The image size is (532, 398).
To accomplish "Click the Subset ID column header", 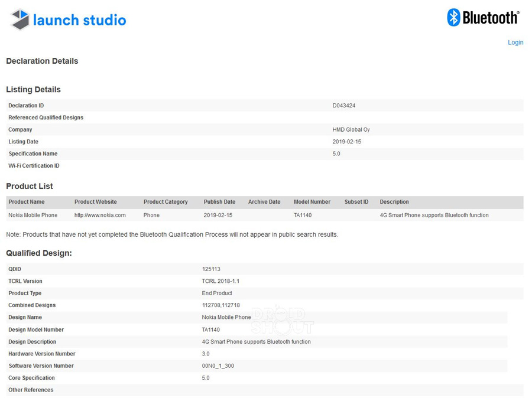I will tap(356, 202).
